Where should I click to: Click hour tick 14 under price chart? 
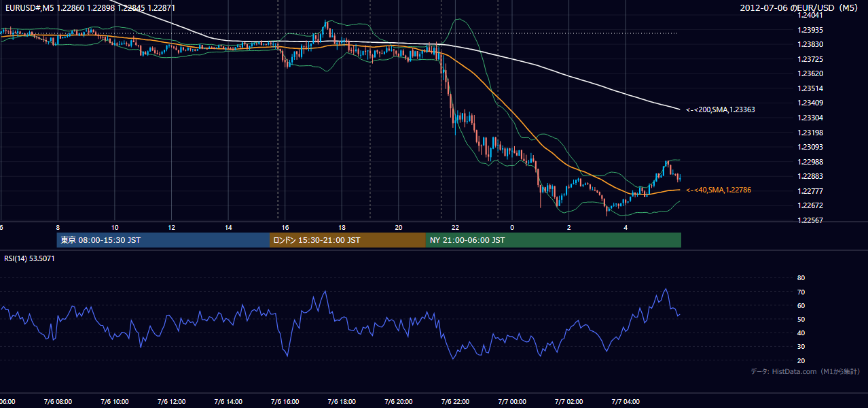[228, 227]
